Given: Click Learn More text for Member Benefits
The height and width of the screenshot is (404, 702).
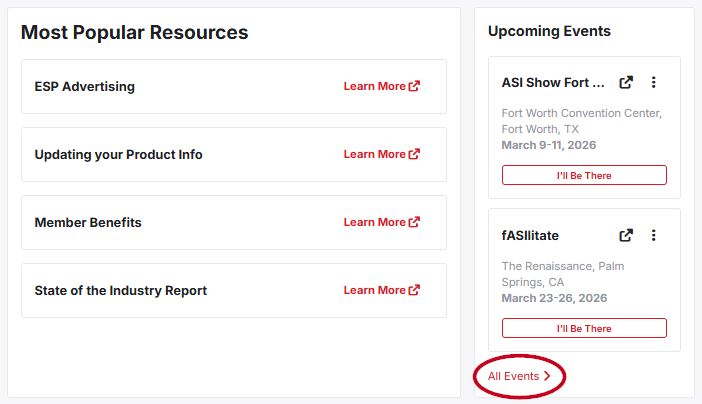Looking at the screenshot, I should pyautogui.click(x=374, y=222).
